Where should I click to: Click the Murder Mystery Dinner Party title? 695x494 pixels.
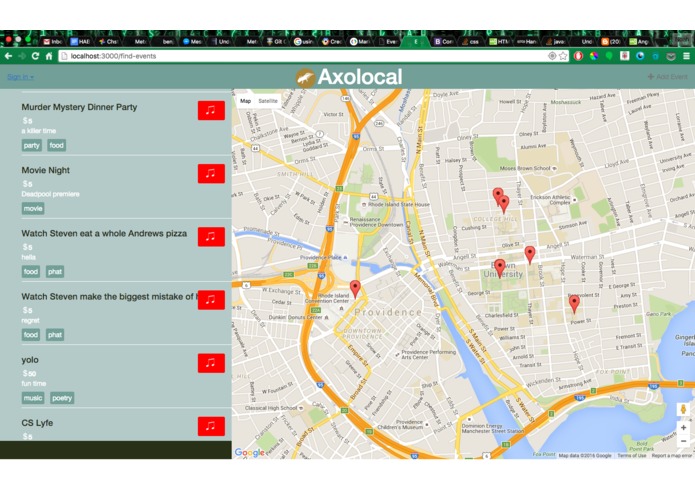tap(79, 107)
